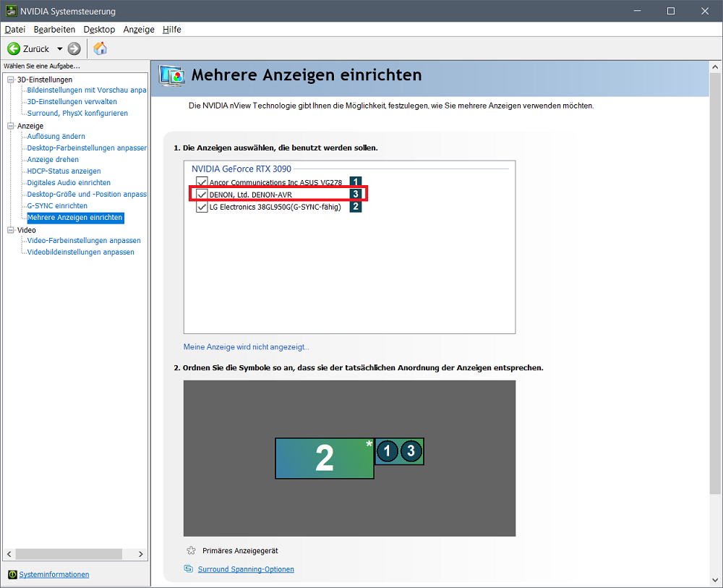This screenshot has width=723, height=588.
Task: Select Mehrere Anzeigen einrichten in tree
Action: 75,217
